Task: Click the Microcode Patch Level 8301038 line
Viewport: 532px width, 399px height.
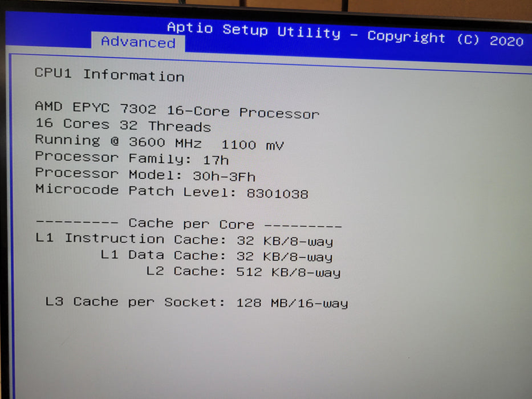Action: 172,192
